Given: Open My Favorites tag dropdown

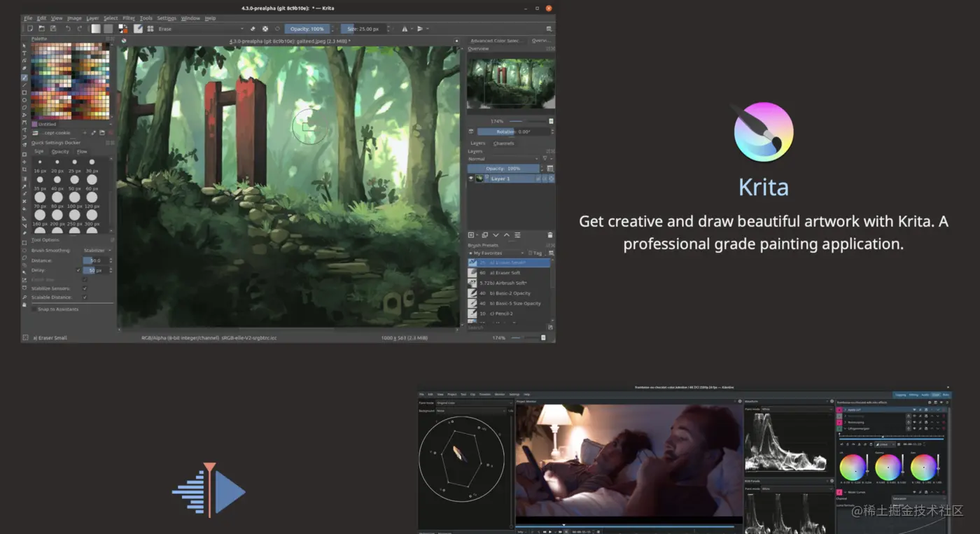Looking at the screenshot, I should pyautogui.click(x=496, y=253).
